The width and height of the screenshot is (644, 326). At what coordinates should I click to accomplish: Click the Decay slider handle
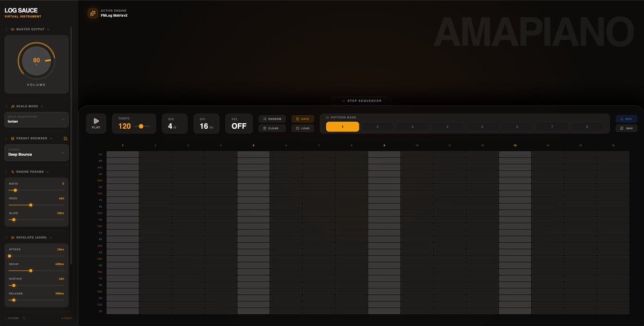click(x=31, y=270)
